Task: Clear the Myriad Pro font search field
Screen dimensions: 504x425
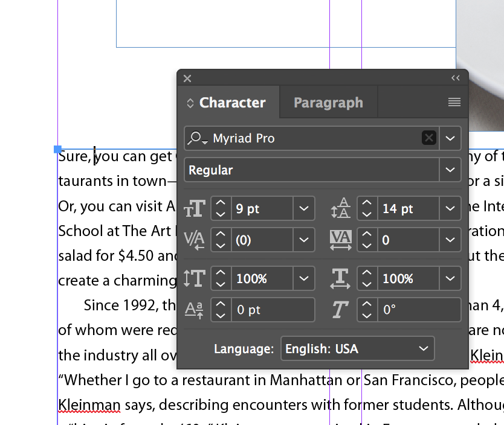Action: click(x=429, y=138)
